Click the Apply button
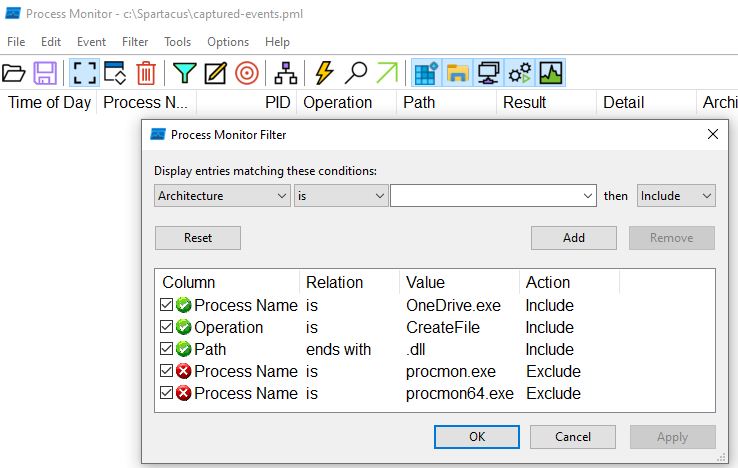This screenshot has width=738, height=468. click(x=673, y=437)
